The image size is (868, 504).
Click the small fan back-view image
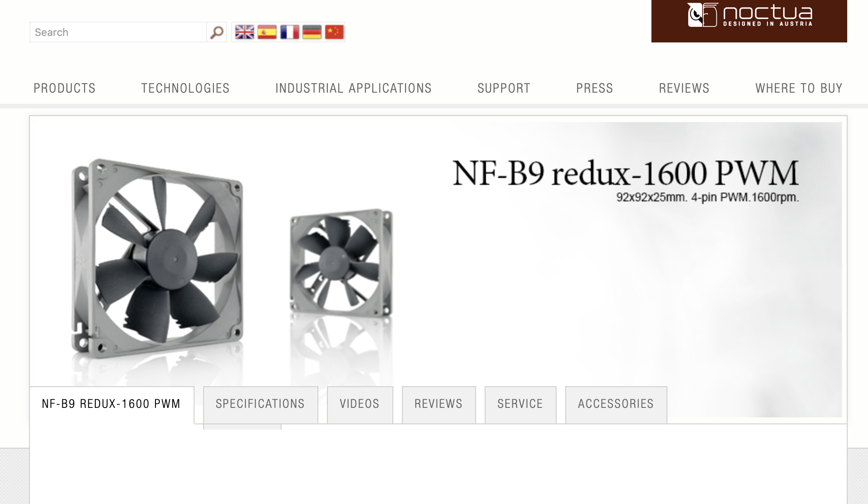point(341,263)
